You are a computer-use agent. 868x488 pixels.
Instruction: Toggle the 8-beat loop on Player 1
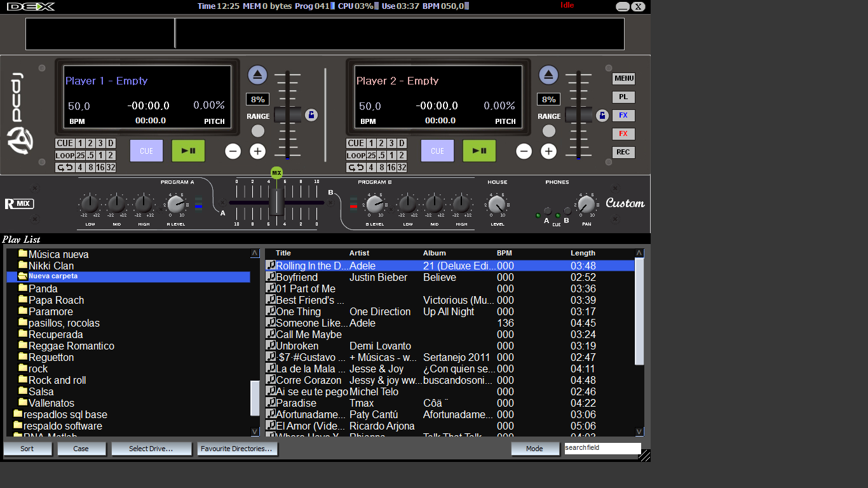(x=91, y=167)
